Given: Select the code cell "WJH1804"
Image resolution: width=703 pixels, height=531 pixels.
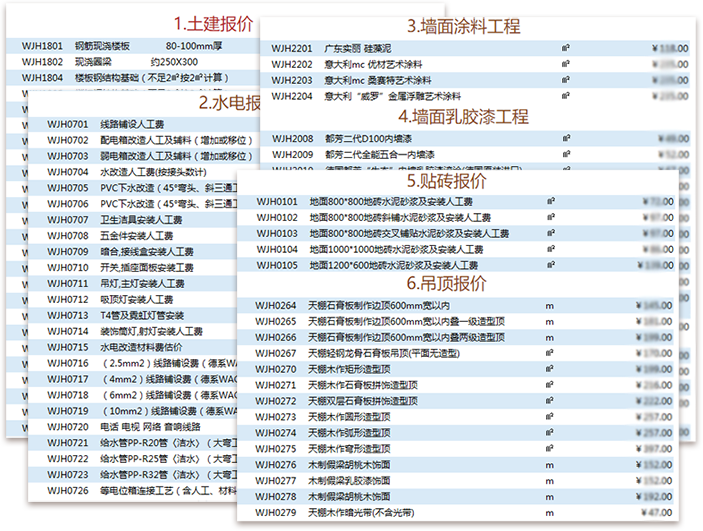Looking at the screenshot, I should tap(42, 78).
